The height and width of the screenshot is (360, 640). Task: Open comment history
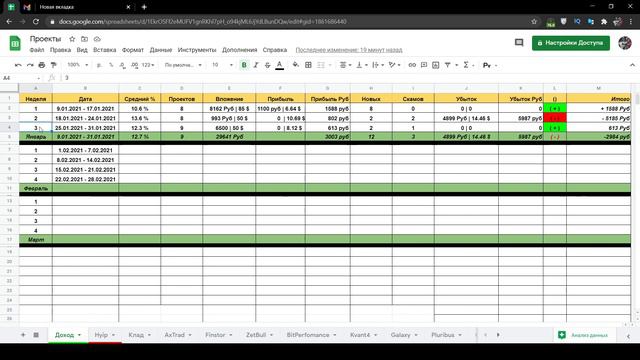point(519,42)
